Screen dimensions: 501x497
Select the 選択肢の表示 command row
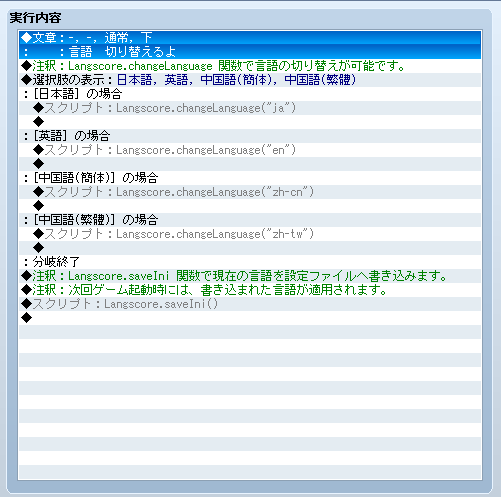coord(250,80)
